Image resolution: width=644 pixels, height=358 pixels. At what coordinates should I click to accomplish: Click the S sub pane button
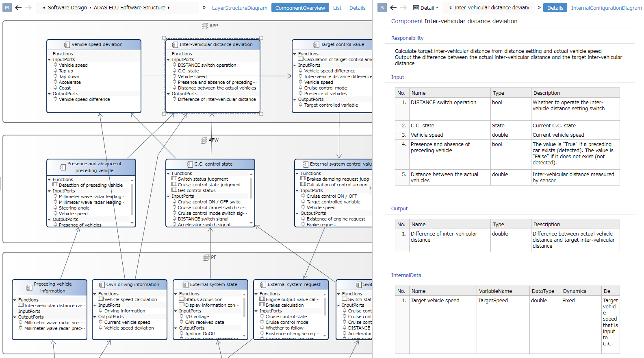(382, 7)
